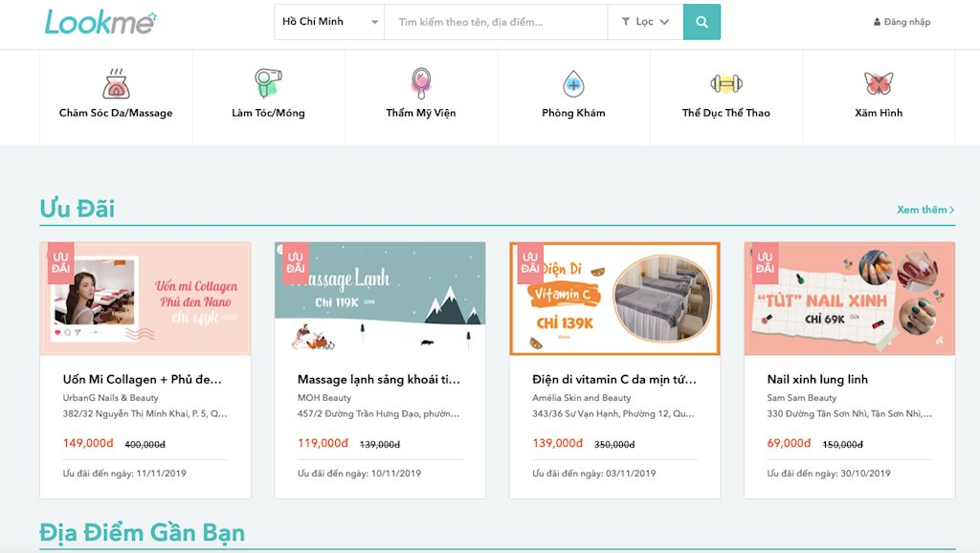Expand the Hồ Chí Minh city dropdown
This screenshot has height=553, width=980.
point(329,22)
